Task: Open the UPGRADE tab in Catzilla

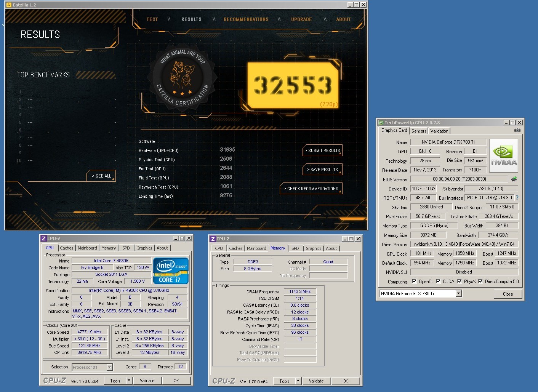Action: 301,19
